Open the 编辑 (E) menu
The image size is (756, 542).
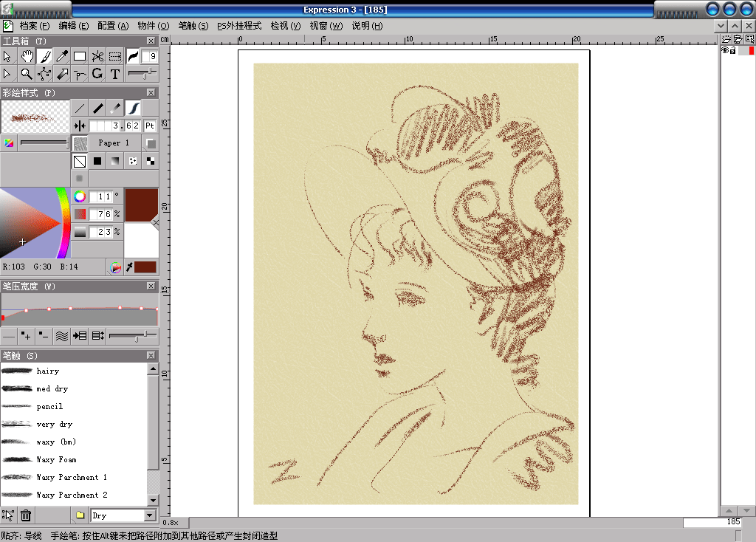click(74, 26)
